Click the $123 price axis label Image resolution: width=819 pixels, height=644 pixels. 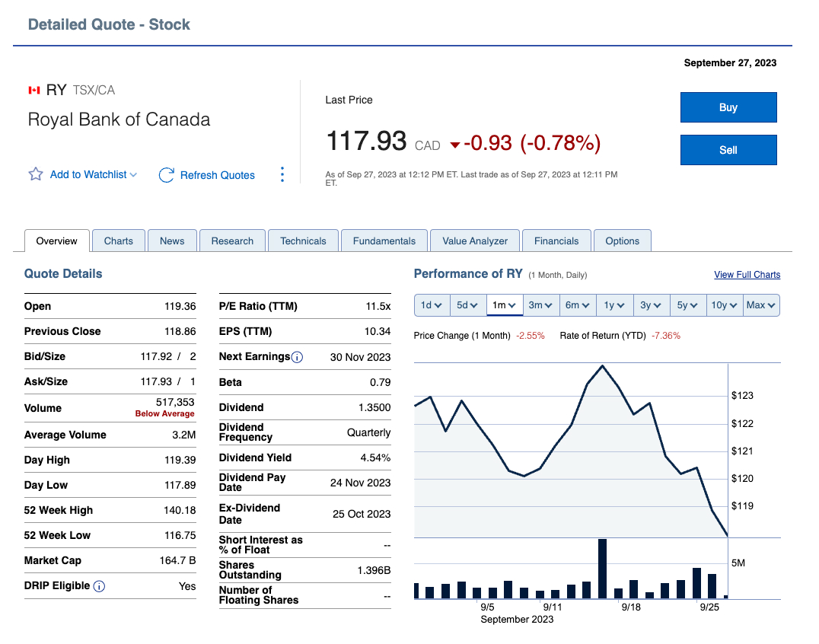coord(742,395)
